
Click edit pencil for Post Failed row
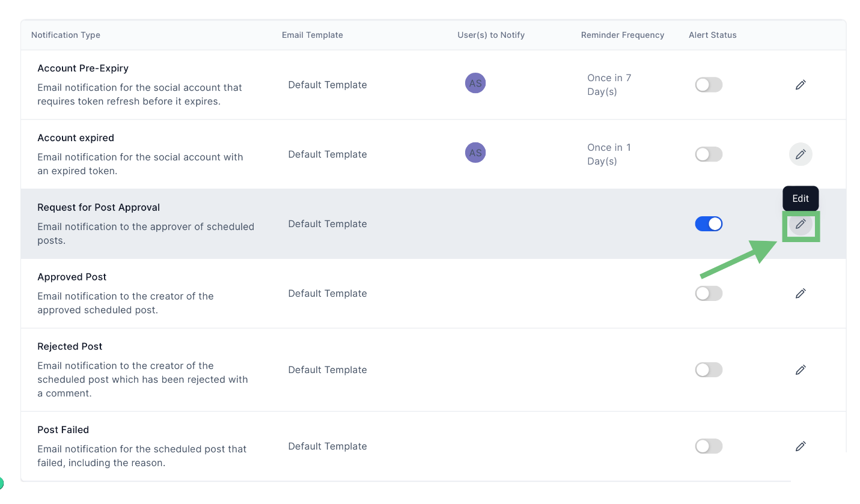pyautogui.click(x=801, y=446)
